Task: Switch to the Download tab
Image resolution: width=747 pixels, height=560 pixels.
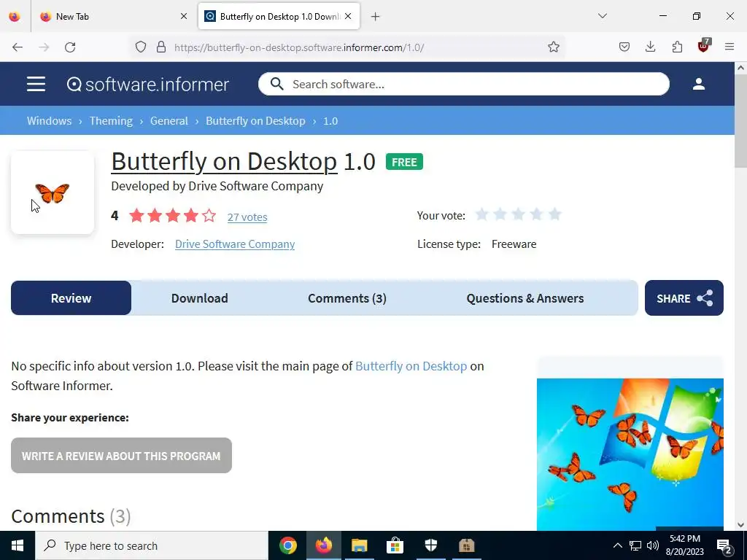Action: pos(200,298)
